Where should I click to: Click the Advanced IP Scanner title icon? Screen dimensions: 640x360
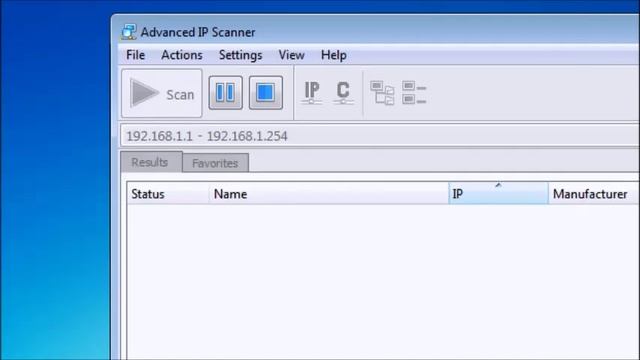(x=129, y=32)
